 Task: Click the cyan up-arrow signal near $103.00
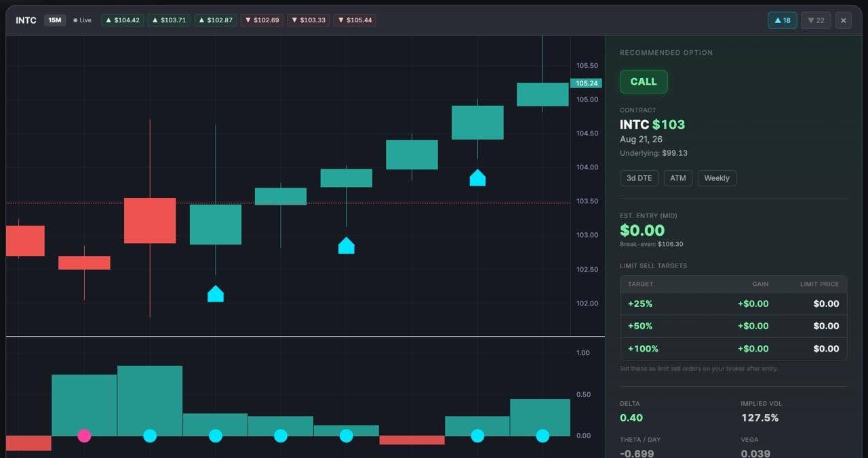(346, 245)
